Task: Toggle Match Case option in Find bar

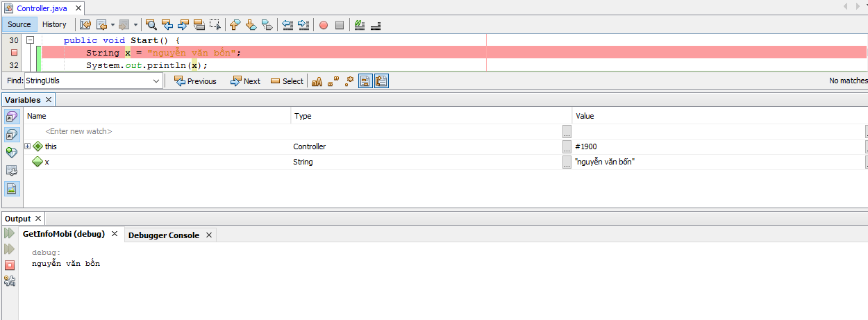Action: click(317, 81)
